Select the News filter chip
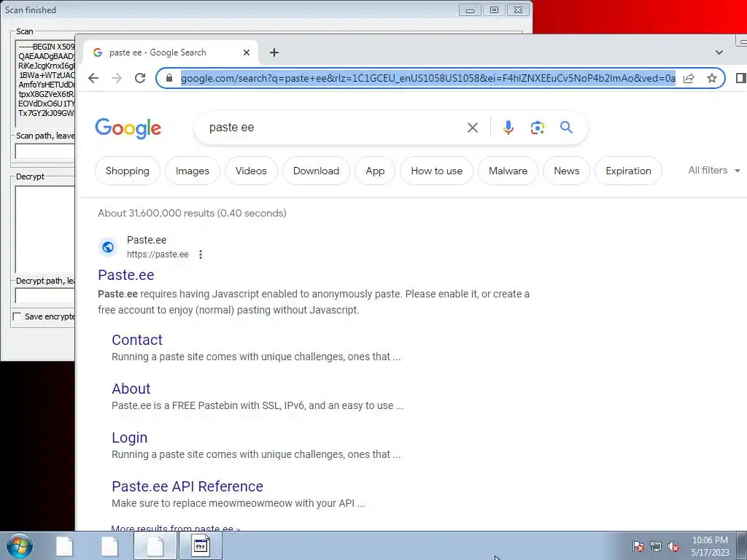This screenshot has height=560, width=747. tap(566, 171)
